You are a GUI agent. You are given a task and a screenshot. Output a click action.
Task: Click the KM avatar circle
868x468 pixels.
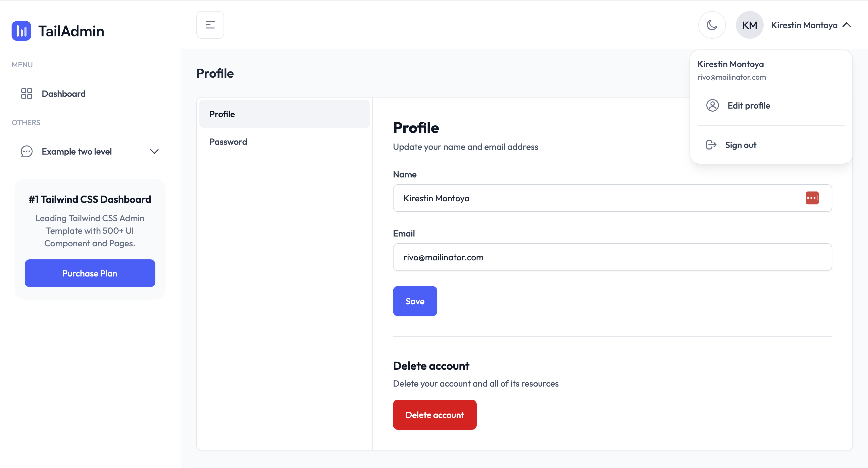tap(749, 25)
